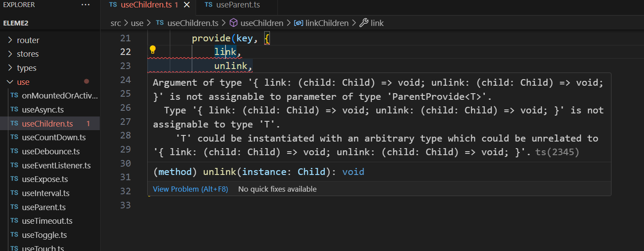This screenshot has height=251, width=644.
Task: Collapse the use folder
Action: tap(10, 82)
